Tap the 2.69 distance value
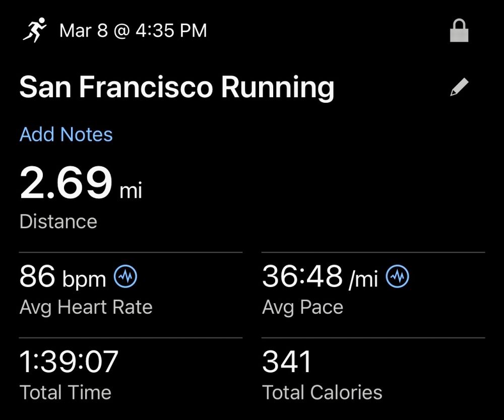The image size is (504, 420). tap(66, 183)
